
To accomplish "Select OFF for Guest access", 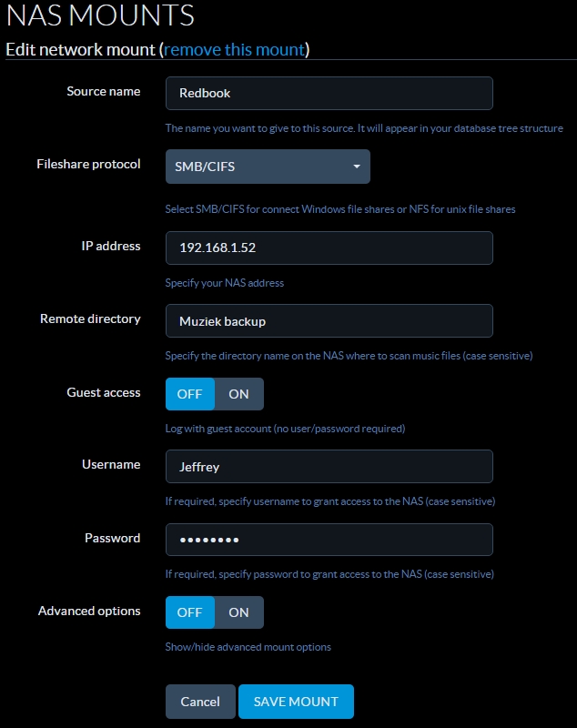I will click(x=190, y=394).
